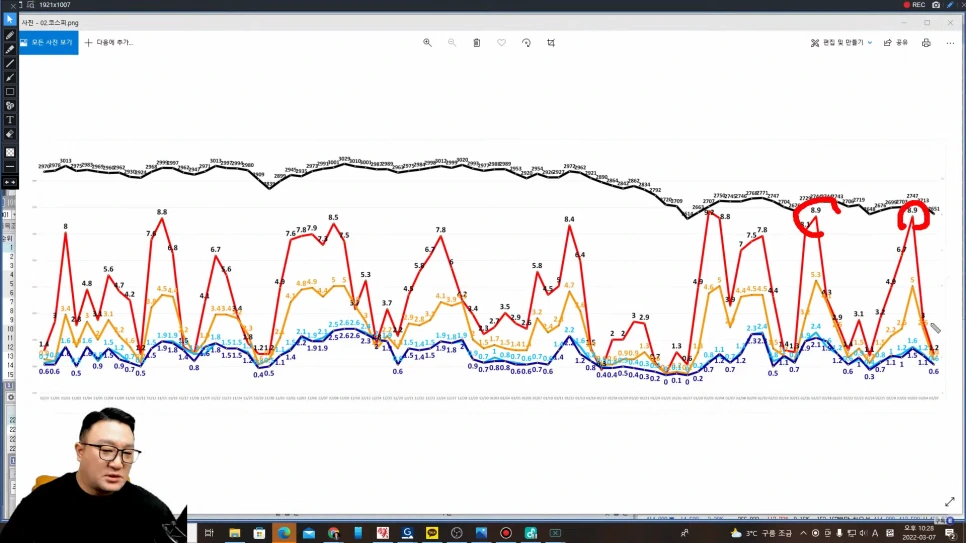The height and width of the screenshot is (543, 966).
Task: Select the eraser tool
Action: pos(9,134)
